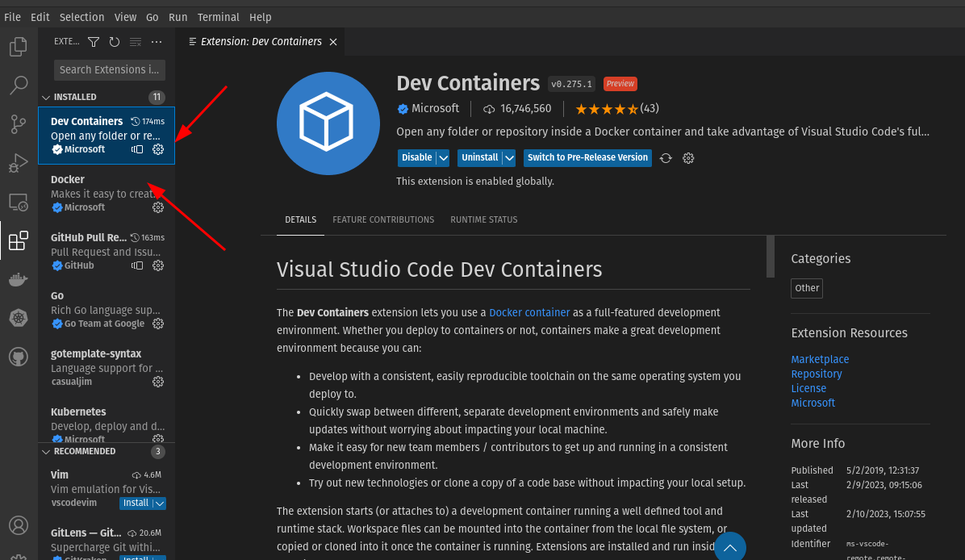Click the details page vertical scrollbar
The image size is (965, 560).
[770, 257]
